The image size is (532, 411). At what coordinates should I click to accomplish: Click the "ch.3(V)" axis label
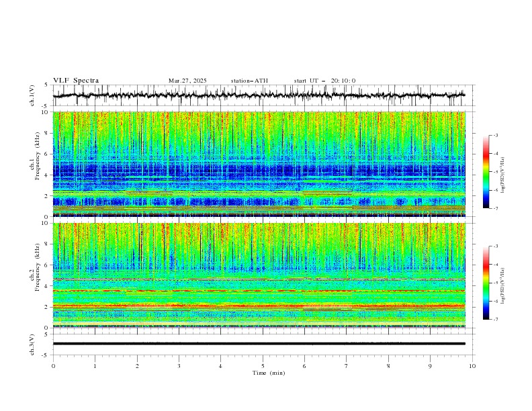coord(32,345)
